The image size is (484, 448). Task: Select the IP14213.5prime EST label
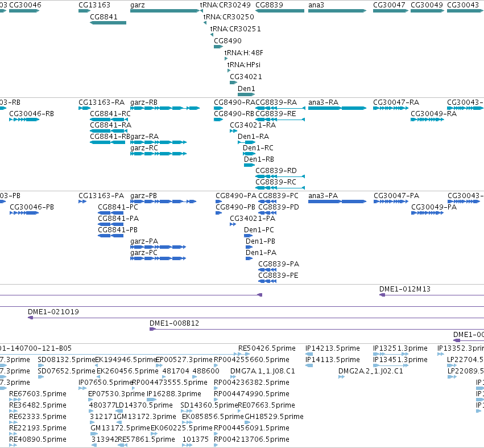[x=333, y=348]
